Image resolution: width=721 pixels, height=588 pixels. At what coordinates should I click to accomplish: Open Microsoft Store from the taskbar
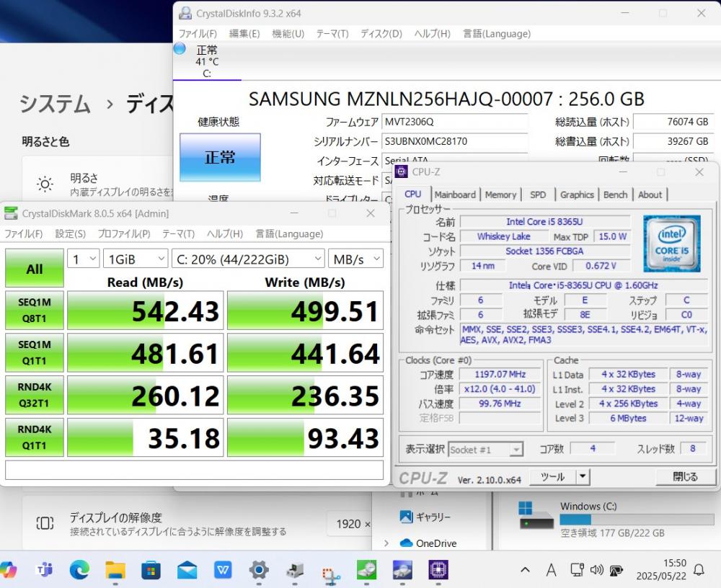pyautogui.click(x=151, y=571)
